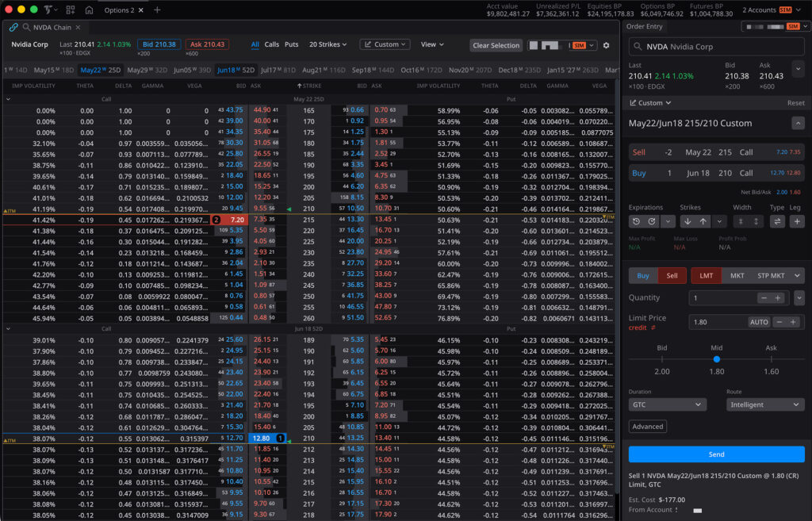Add a new workspace tab with plus
812x521 pixels.
click(x=157, y=10)
